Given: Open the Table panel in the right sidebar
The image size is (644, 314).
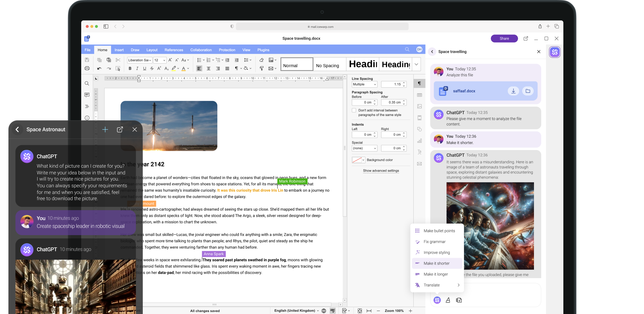Looking at the screenshot, I should click(419, 95).
